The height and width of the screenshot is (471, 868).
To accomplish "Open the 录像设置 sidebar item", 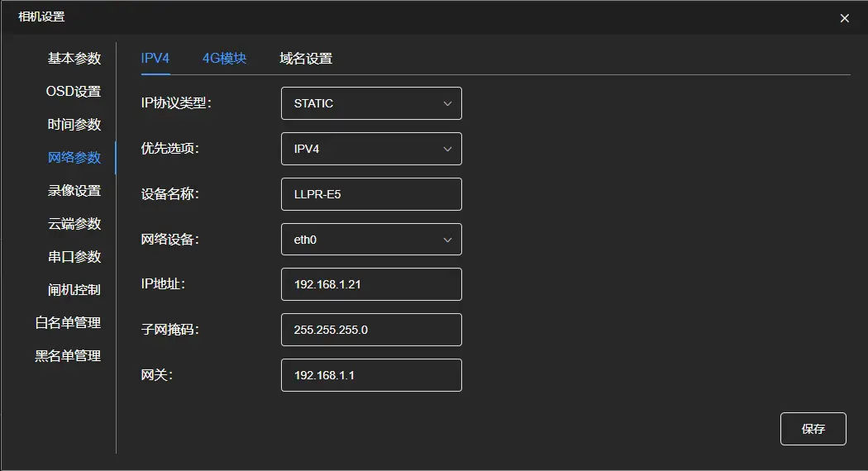I will (x=74, y=191).
